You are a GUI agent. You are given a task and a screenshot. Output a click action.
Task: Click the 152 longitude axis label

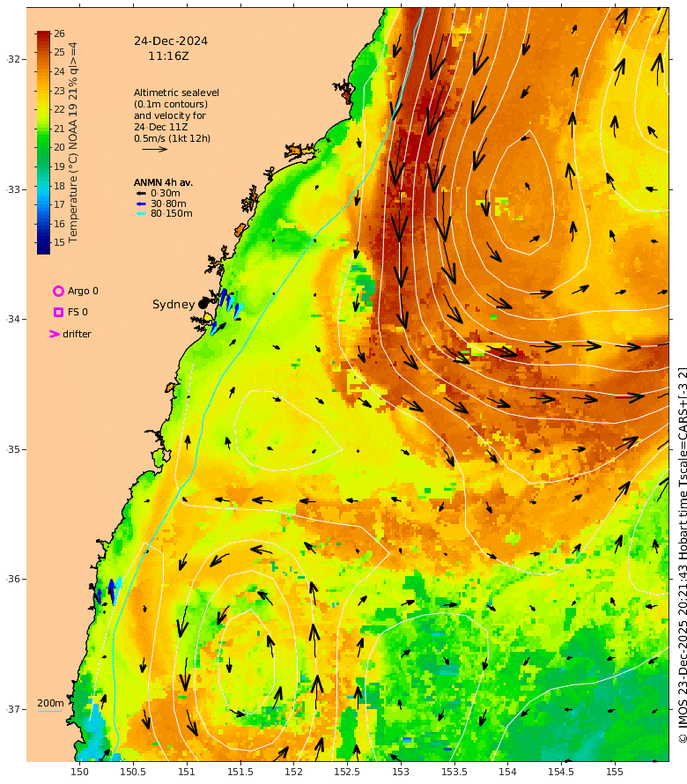pyautogui.click(x=293, y=772)
